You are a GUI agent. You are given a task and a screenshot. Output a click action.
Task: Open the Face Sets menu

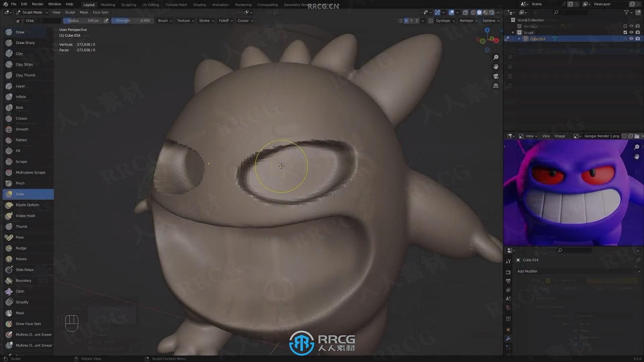pos(100,12)
